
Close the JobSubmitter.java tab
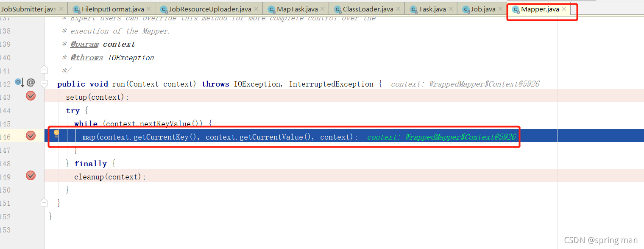click(x=61, y=9)
